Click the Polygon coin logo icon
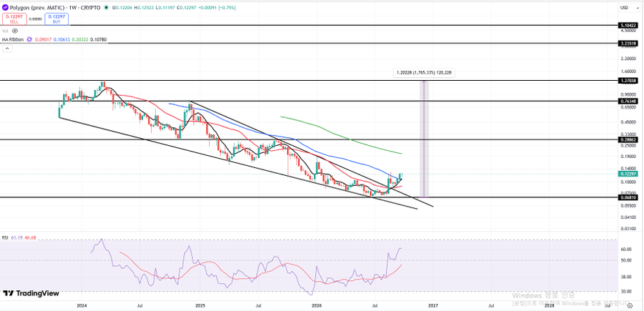 pos(5,7)
